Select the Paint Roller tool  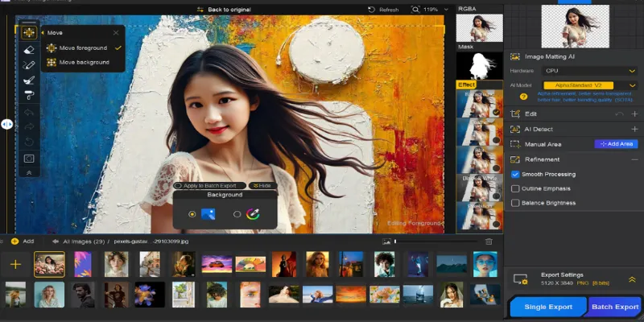(29, 96)
